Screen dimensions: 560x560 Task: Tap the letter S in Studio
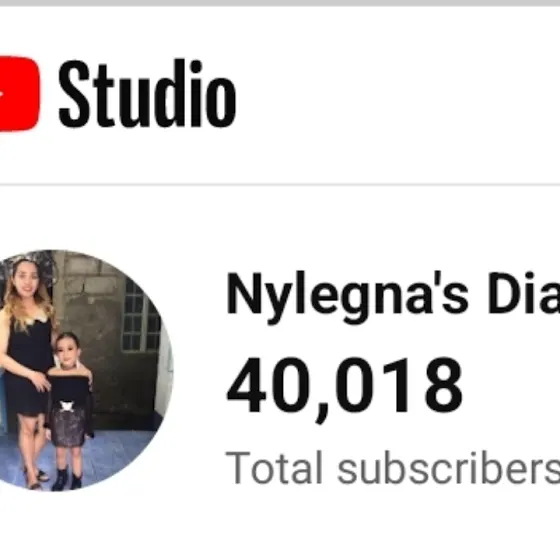[x=74, y=94]
